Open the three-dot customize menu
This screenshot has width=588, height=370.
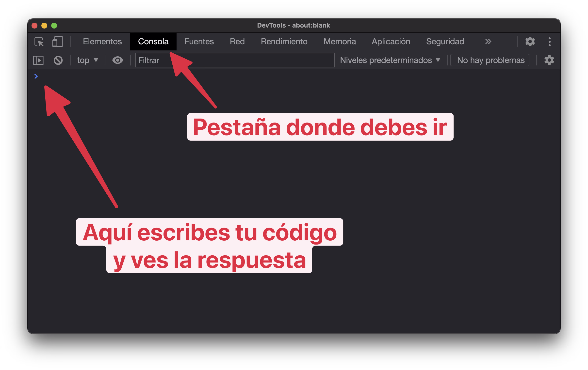coord(550,42)
